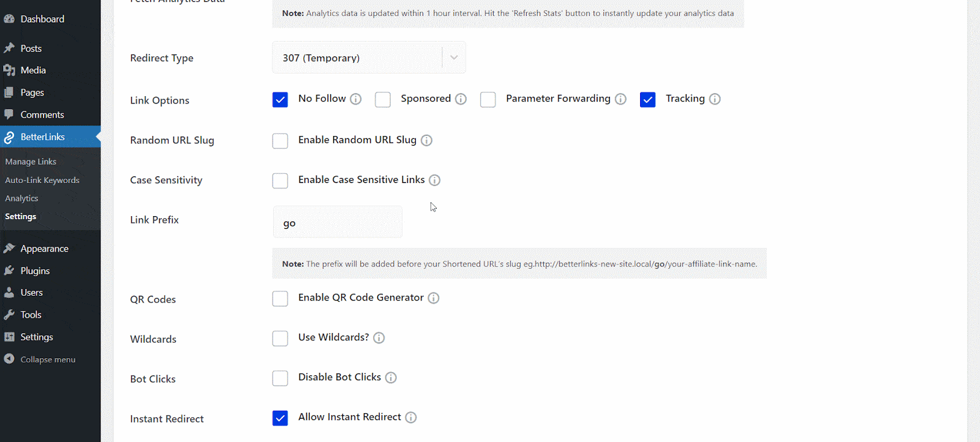Viewport: 980px width, 442px height.
Task: Enable Random URL Slug
Action: click(x=280, y=141)
